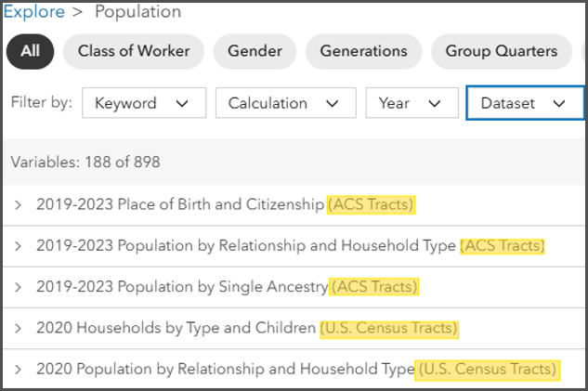This screenshot has width=588, height=391.
Task: Click the Population breadcrumb text
Action: [x=138, y=12]
